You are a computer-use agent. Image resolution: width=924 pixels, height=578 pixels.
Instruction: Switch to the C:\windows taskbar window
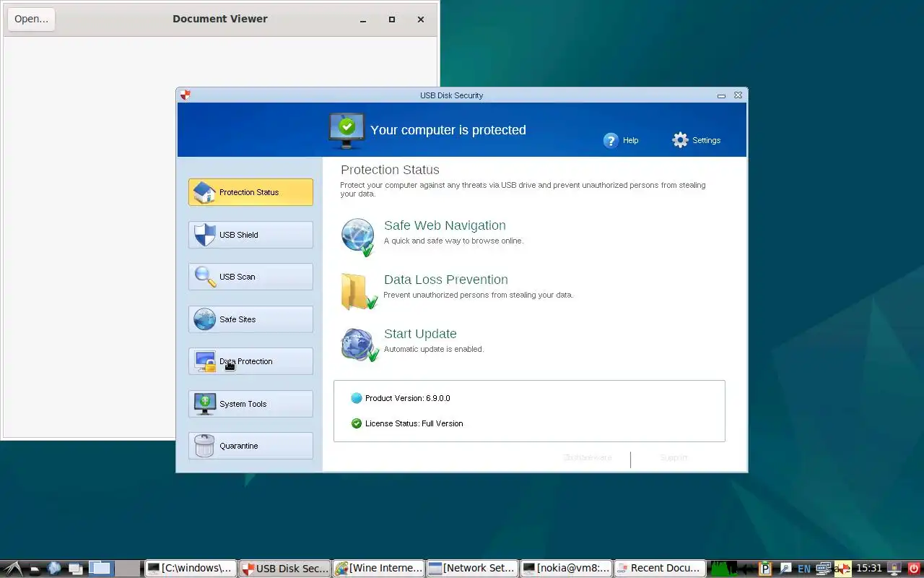click(x=190, y=569)
